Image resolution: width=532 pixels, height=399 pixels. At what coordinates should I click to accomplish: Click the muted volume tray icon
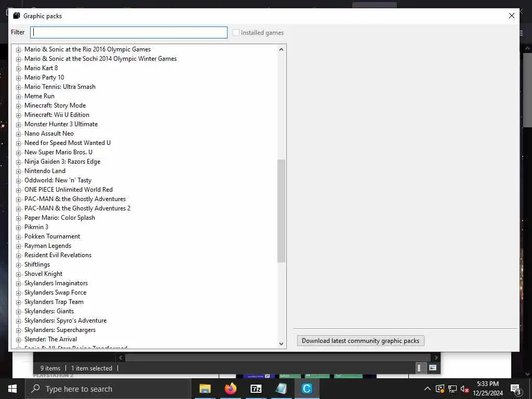(x=464, y=389)
